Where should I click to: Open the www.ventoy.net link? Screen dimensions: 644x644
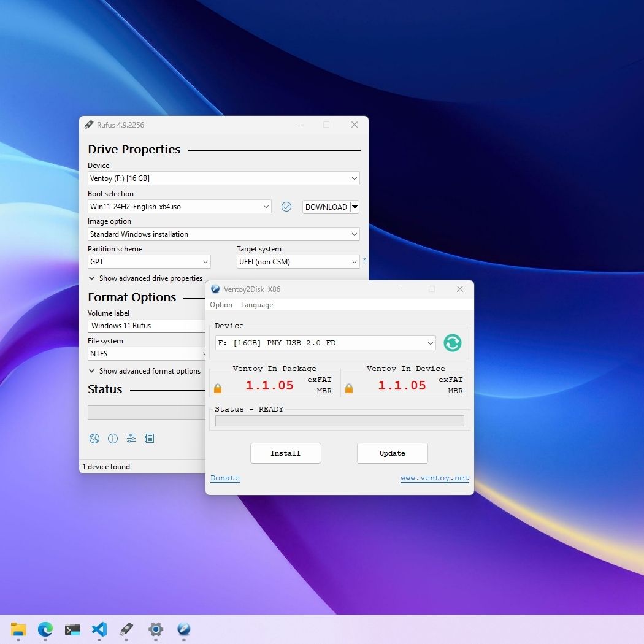[434, 478]
